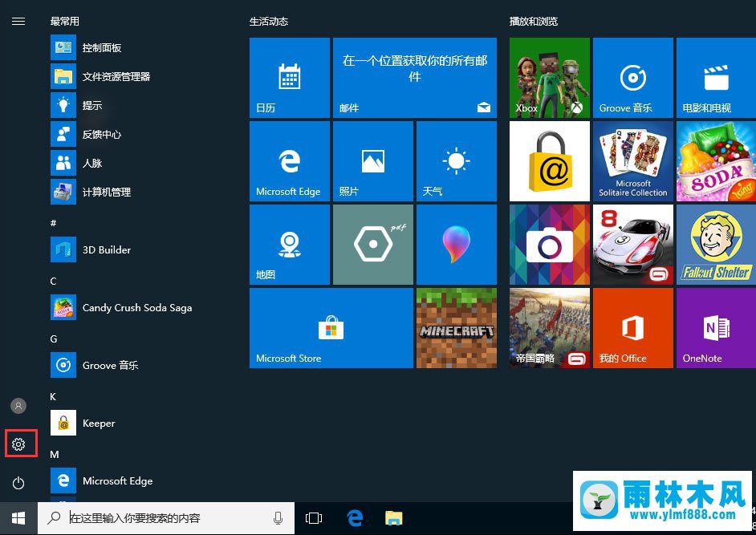This screenshot has height=535, width=756.
Task: Open 文件资源管理器 in the app list
Action: [101, 76]
